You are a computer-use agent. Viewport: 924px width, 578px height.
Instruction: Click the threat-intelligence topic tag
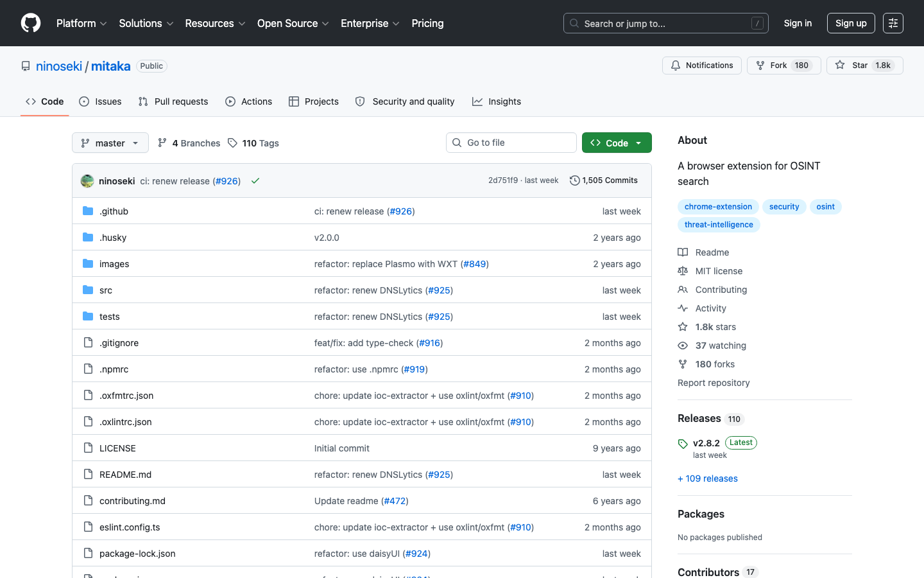click(719, 225)
